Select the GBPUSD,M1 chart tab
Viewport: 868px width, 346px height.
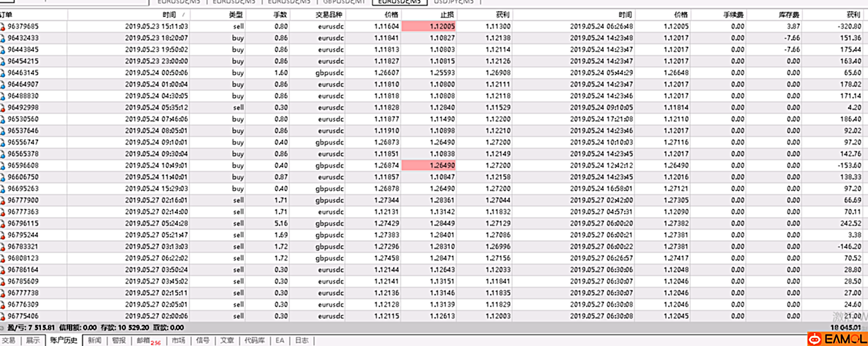click(344, 2)
